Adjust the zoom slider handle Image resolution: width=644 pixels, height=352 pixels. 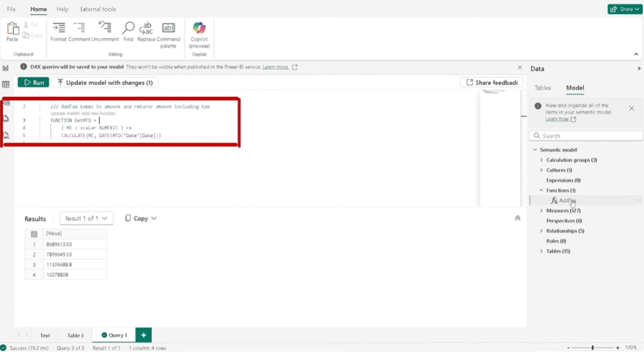coord(592,348)
